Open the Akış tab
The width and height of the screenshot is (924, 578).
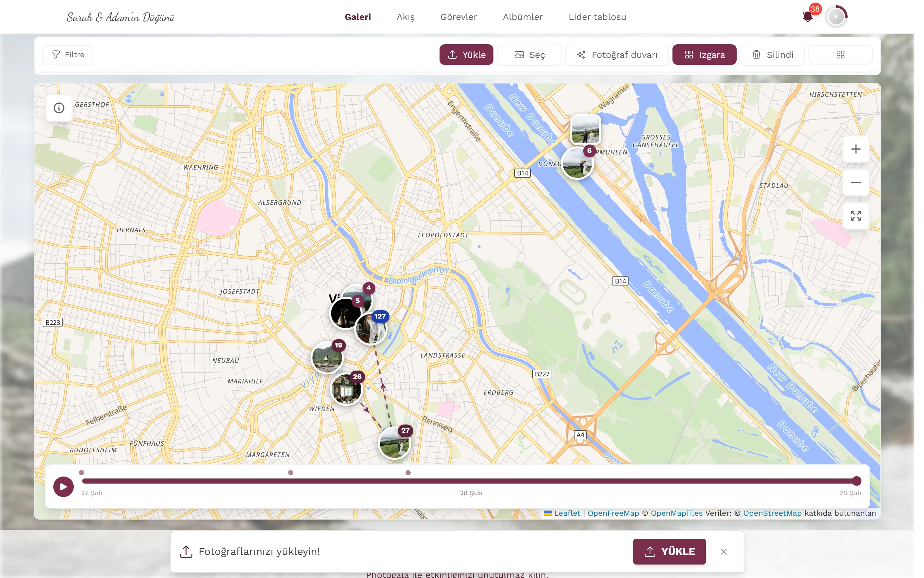pos(406,17)
